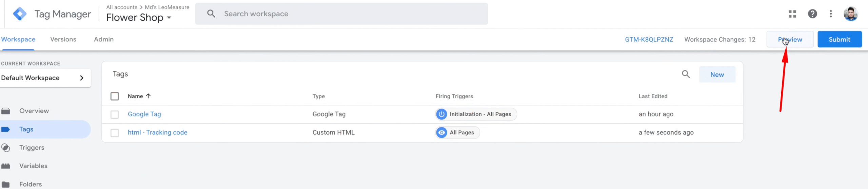Click the blue Submit button
This screenshot has width=868, height=189.
(839, 39)
